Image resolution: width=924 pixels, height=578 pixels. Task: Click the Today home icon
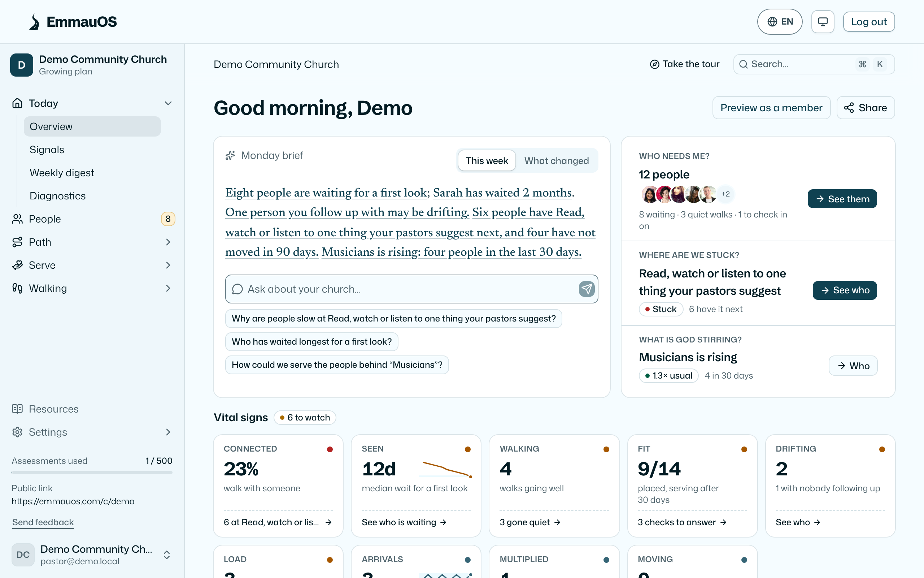17,103
